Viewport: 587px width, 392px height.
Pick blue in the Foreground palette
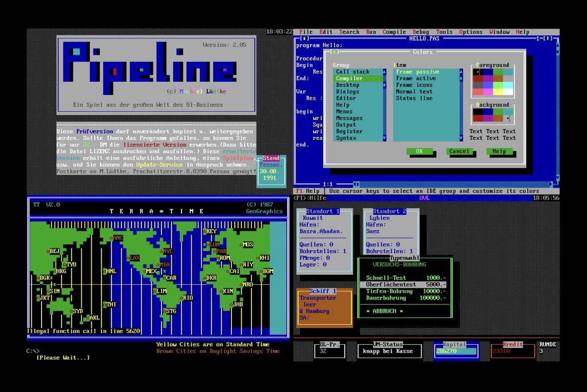click(x=488, y=72)
